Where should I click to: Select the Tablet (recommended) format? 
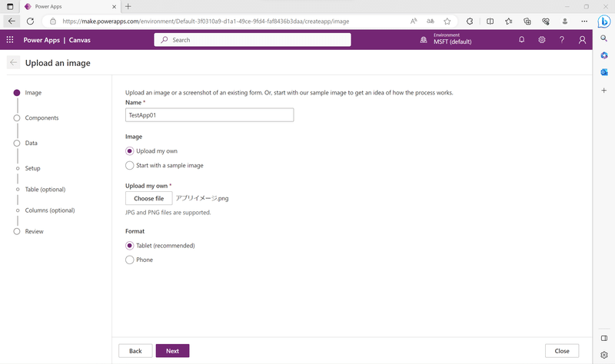click(129, 246)
